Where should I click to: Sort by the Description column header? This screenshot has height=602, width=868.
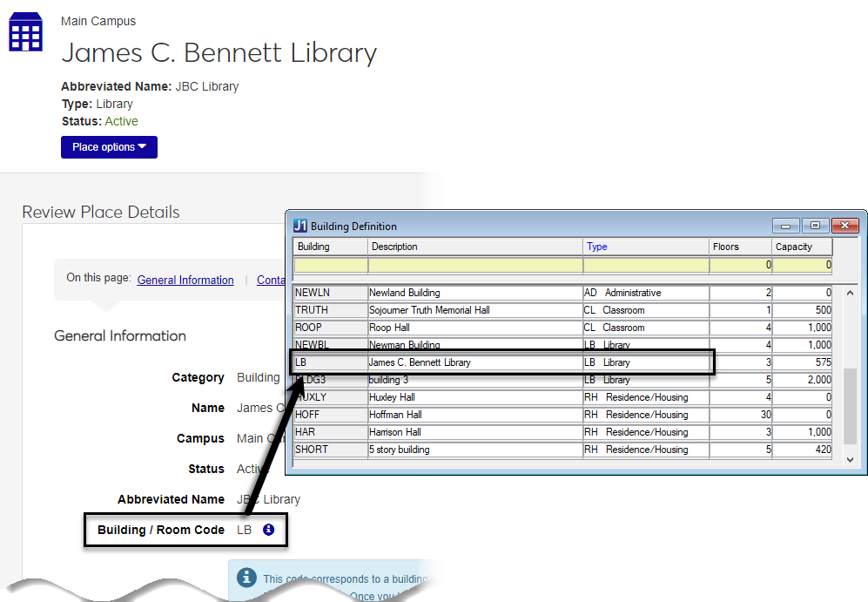coord(475,247)
